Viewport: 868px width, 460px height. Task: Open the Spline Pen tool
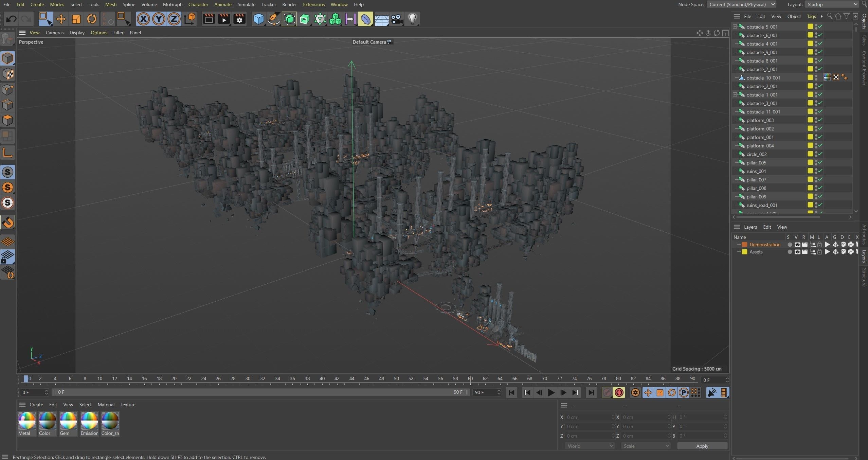[x=274, y=19]
